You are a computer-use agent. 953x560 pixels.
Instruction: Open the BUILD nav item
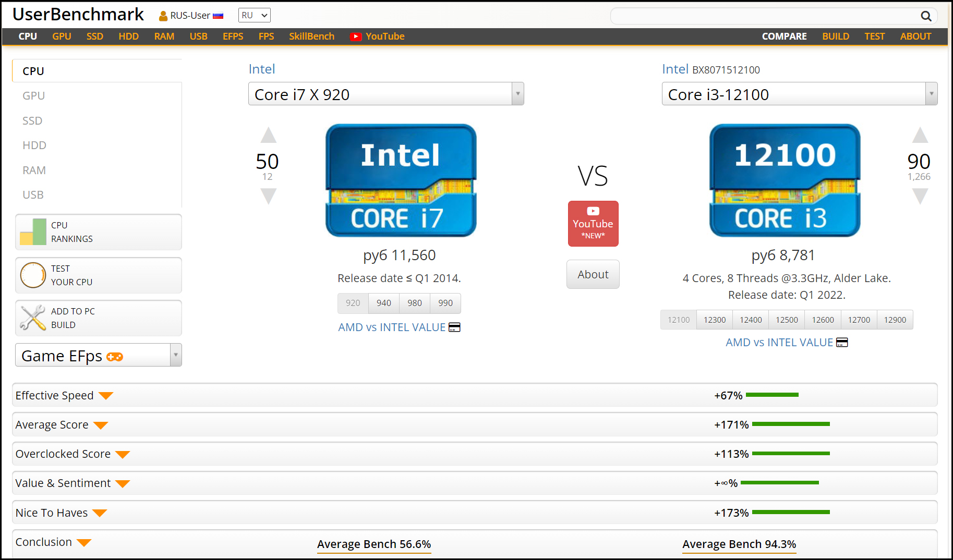pyautogui.click(x=836, y=36)
